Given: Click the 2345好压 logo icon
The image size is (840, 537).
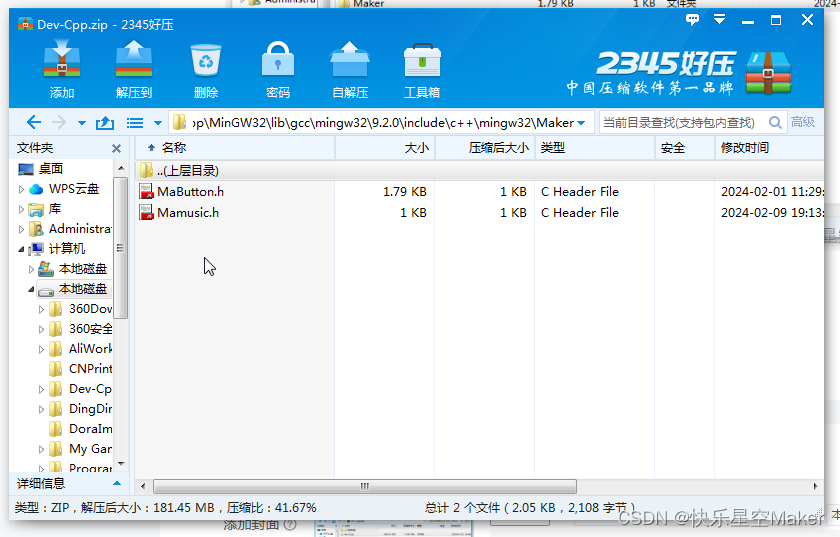Looking at the screenshot, I should click(768, 73).
